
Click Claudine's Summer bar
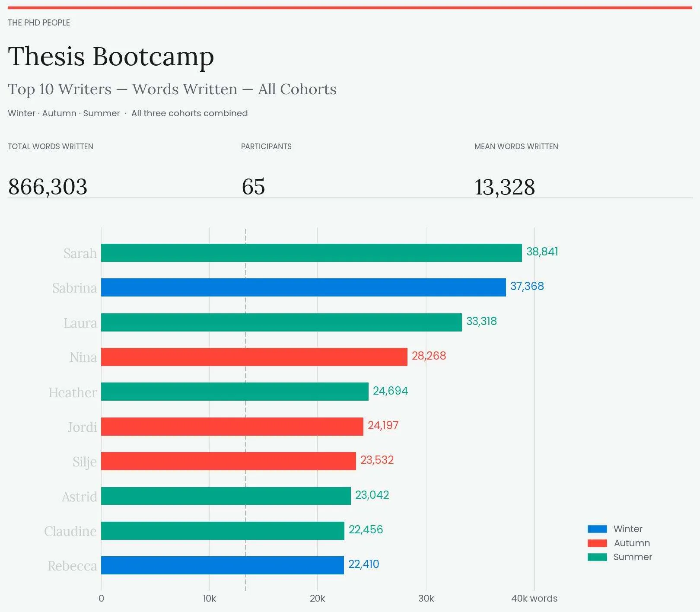click(223, 531)
